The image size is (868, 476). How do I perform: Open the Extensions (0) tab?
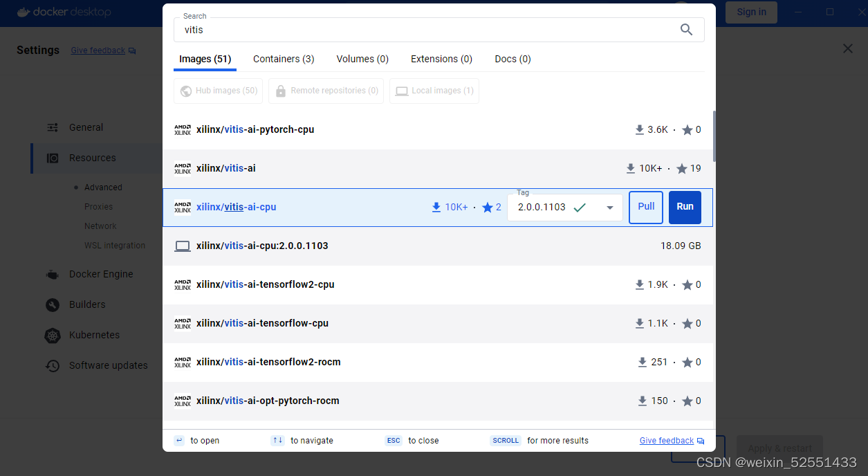click(441, 59)
